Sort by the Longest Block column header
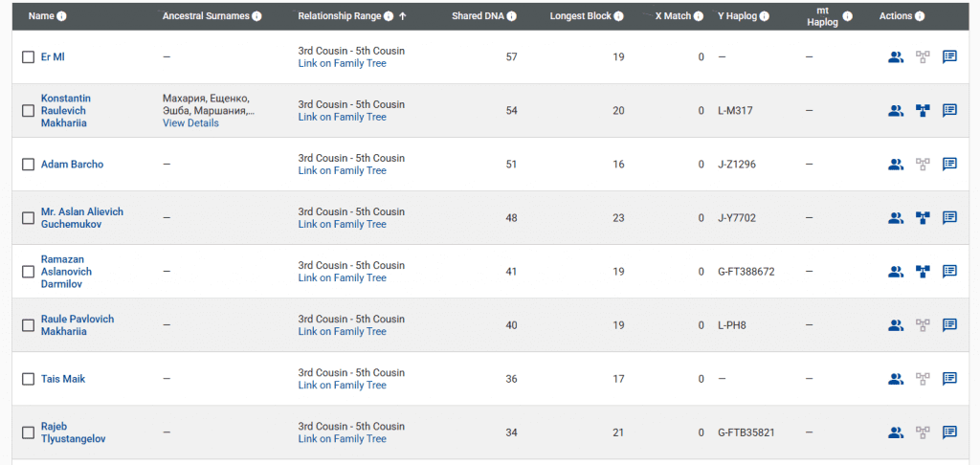Screen dimensions: 980x465 pyautogui.click(x=581, y=16)
